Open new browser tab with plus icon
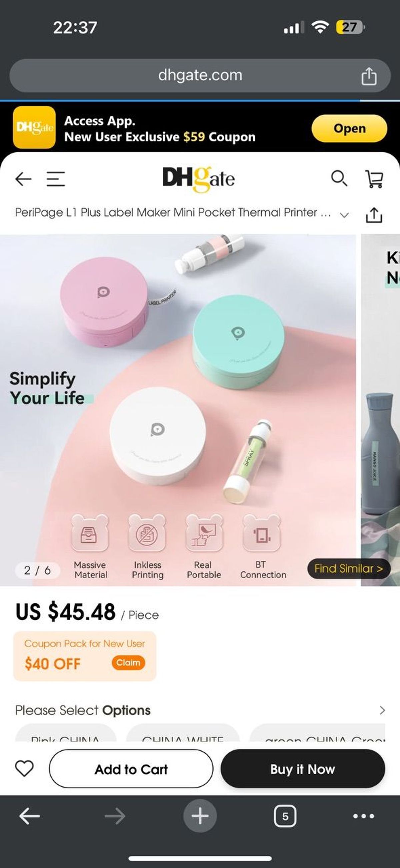The image size is (400, 868). tap(200, 816)
